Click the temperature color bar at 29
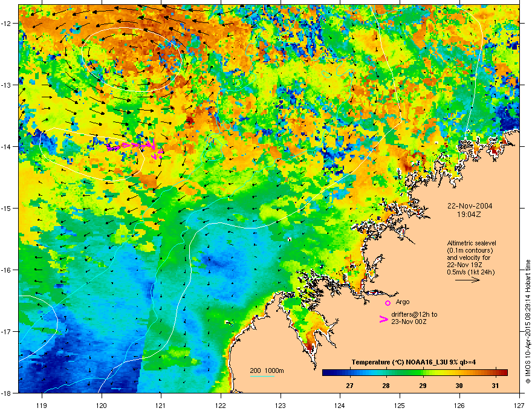The image size is (532, 411). (423, 373)
